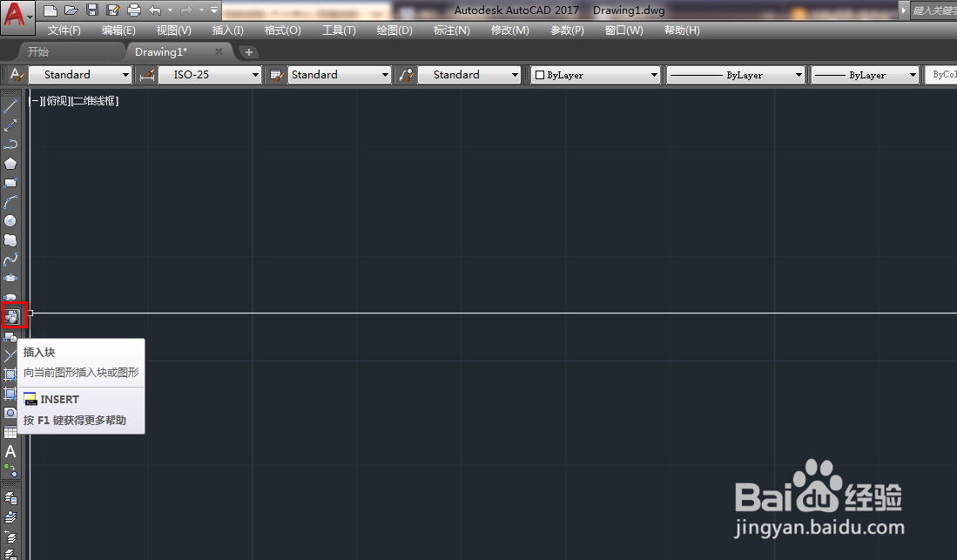
Task: Click the 俯视 view control label
Action: (x=58, y=101)
